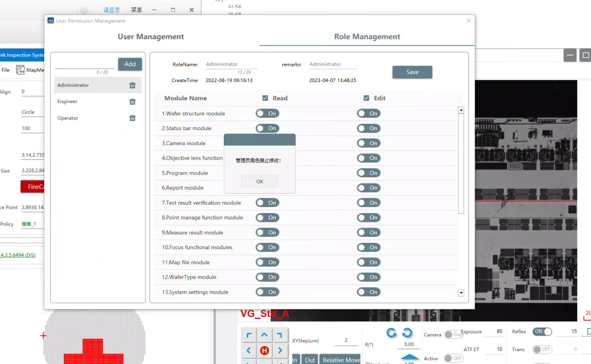Click the Save button
The width and height of the screenshot is (591, 364).
pyautogui.click(x=412, y=72)
